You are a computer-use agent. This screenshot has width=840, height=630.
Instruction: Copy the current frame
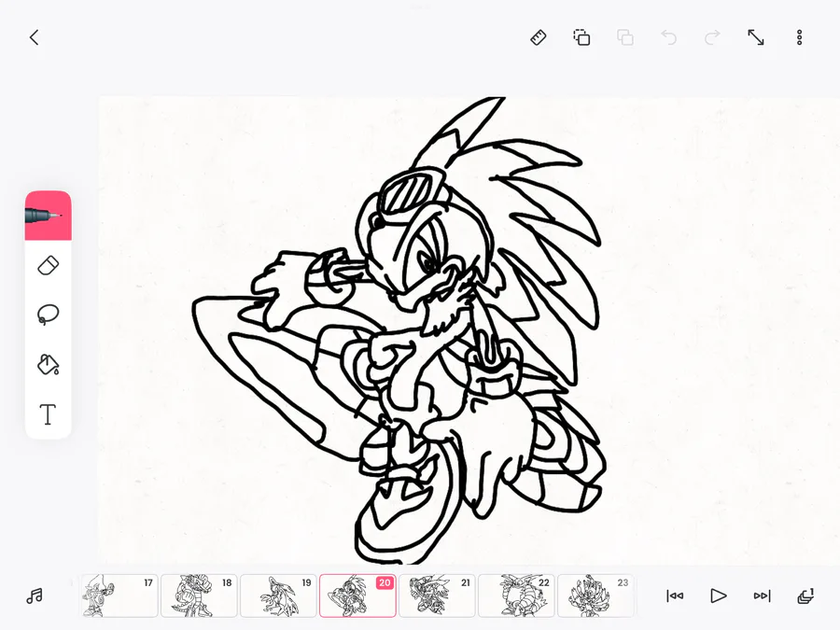pos(581,37)
